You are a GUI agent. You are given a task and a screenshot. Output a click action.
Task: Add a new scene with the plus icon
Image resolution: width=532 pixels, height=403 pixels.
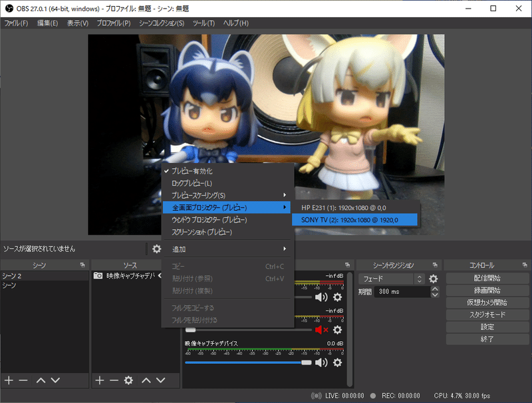point(9,380)
